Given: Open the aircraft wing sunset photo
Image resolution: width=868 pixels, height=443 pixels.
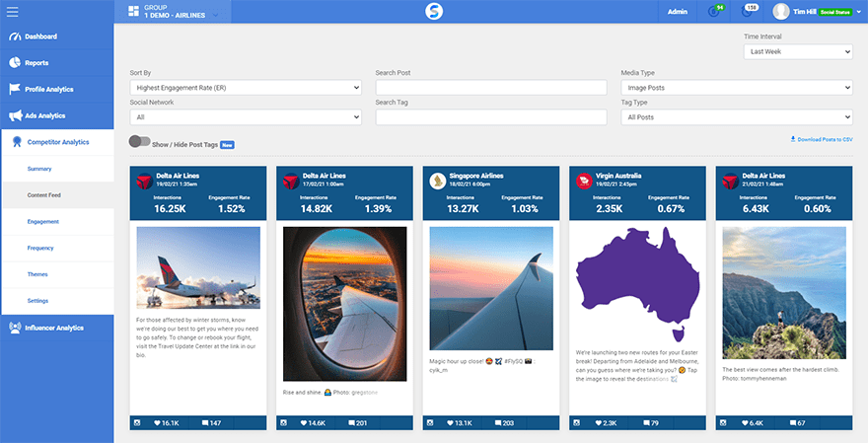Looking at the screenshot, I should coord(491,288).
